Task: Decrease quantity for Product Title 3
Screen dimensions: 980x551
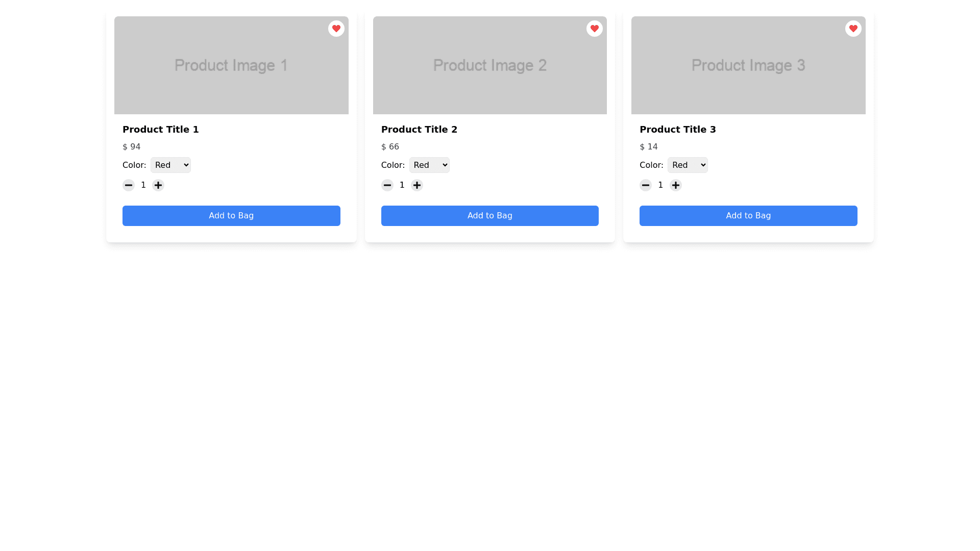Action: 645,185
